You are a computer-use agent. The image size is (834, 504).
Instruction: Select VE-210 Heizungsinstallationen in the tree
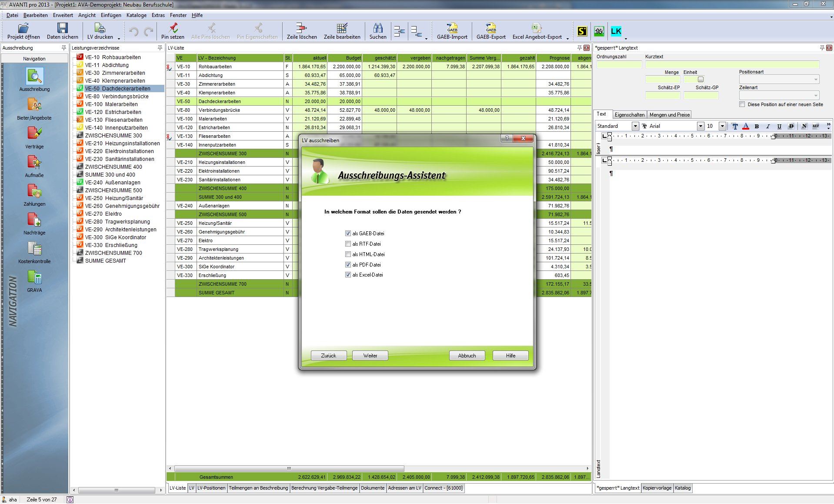point(122,144)
